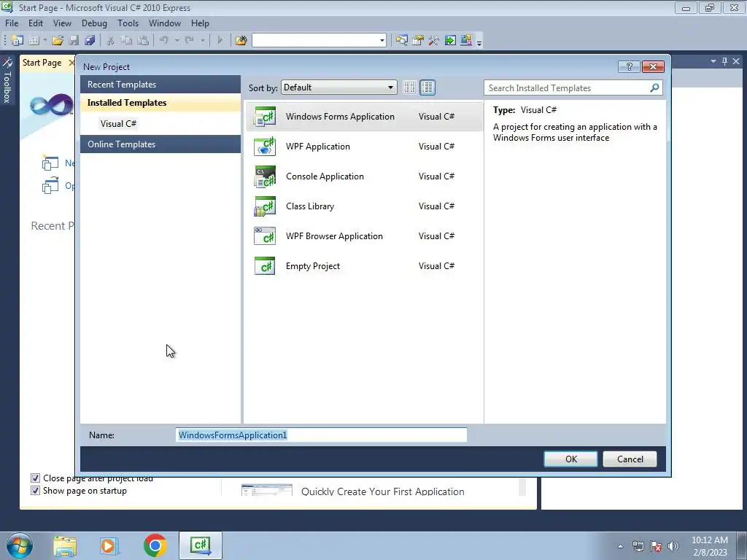Open Google Chrome from taskbar

[155, 545]
